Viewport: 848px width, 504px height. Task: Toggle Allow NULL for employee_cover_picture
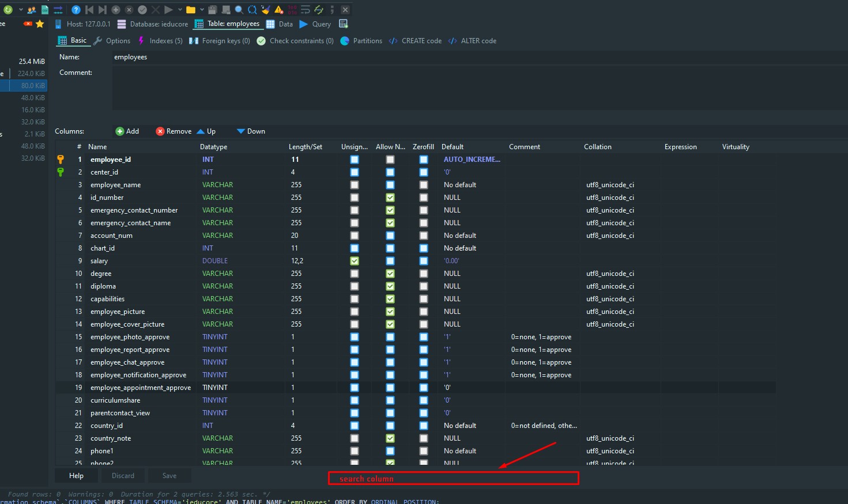pyautogui.click(x=390, y=324)
